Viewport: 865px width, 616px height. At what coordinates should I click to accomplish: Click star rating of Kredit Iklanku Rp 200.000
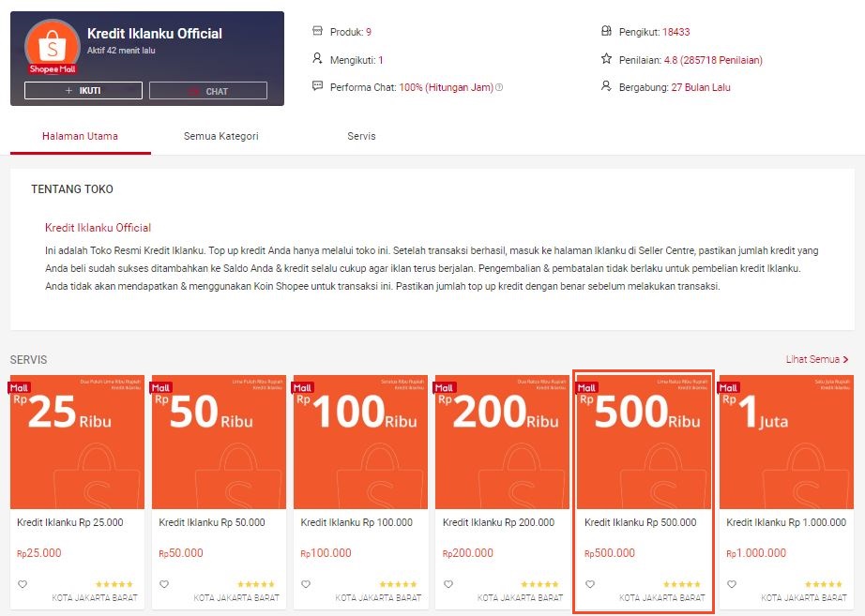click(x=540, y=584)
